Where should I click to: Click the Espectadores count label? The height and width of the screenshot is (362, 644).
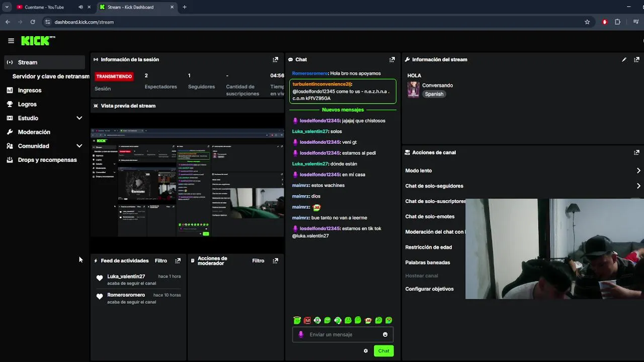pos(161,87)
